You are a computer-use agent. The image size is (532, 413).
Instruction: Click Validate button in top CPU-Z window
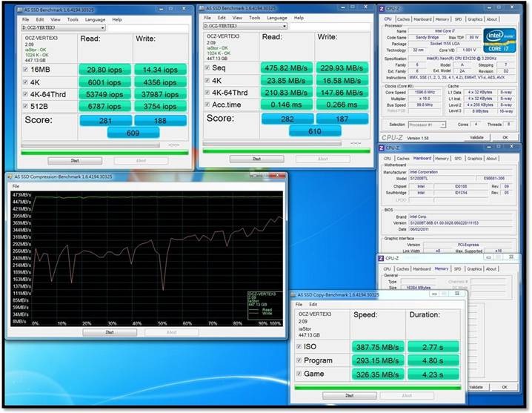pyautogui.click(x=476, y=138)
